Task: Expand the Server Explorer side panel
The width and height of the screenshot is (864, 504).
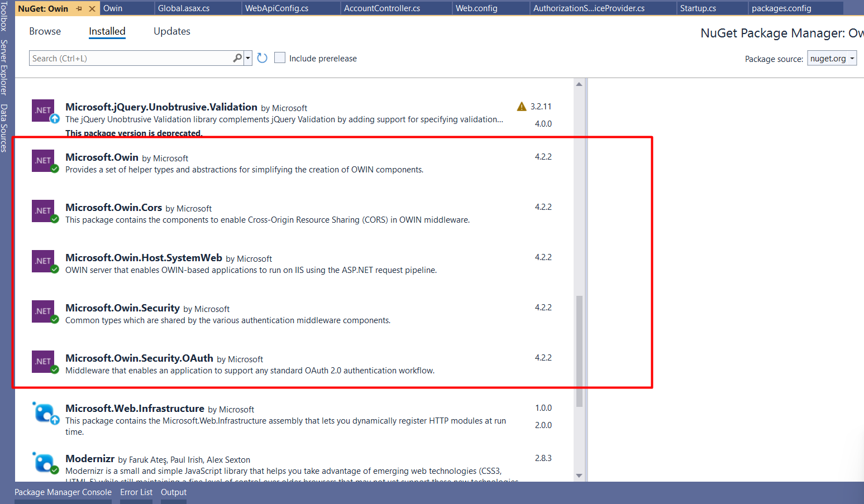Action: (4, 67)
